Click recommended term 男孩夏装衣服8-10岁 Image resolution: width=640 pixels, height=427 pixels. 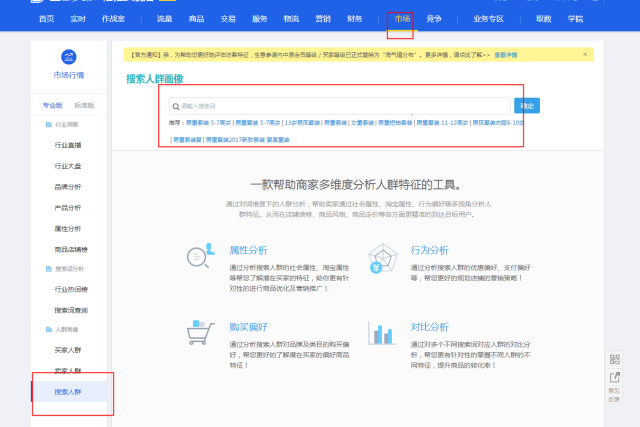click(x=498, y=123)
